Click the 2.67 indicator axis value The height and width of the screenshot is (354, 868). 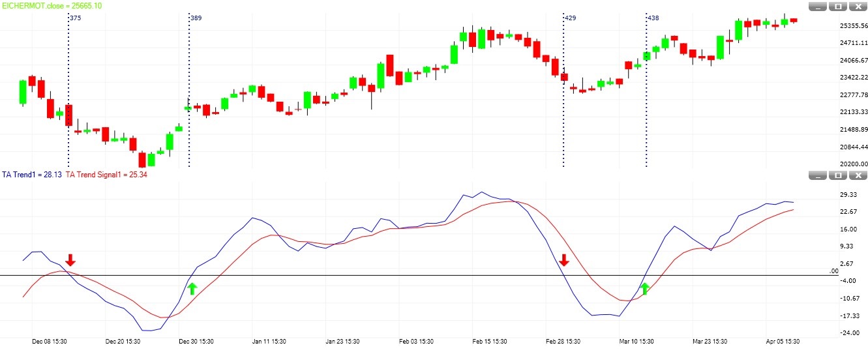[848, 264]
